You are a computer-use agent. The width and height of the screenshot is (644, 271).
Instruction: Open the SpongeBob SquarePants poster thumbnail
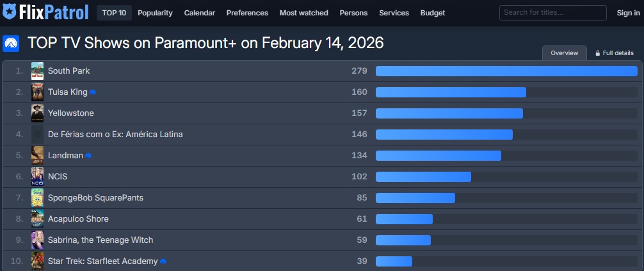pos(37,198)
